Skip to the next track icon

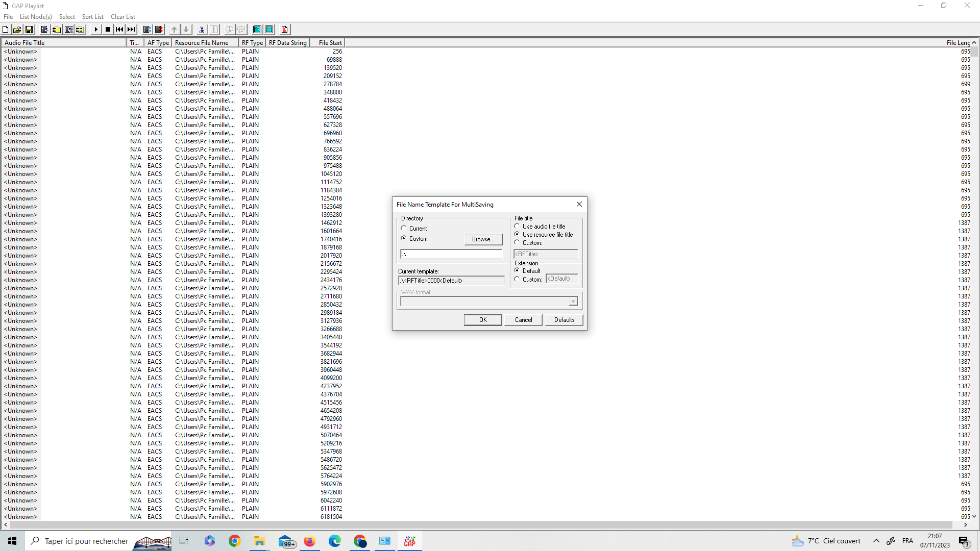tap(131, 30)
